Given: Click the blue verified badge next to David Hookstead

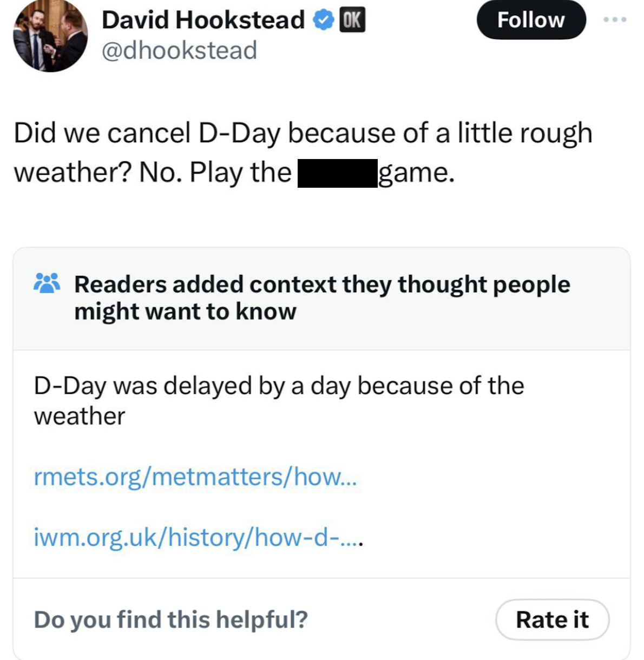Looking at the screenshot, I should [323, 19].
